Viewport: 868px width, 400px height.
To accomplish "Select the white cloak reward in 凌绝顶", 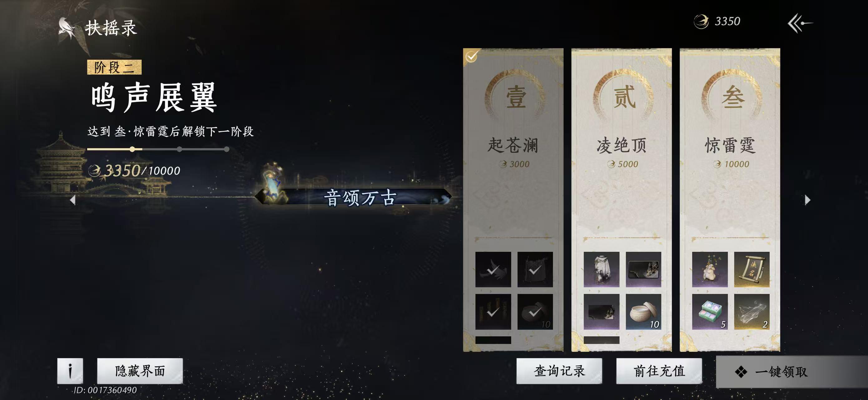I will coord(601,269).
